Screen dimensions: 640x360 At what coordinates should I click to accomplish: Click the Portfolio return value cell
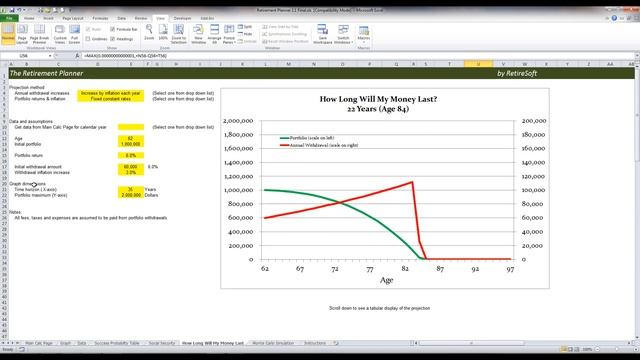(131, 156)
